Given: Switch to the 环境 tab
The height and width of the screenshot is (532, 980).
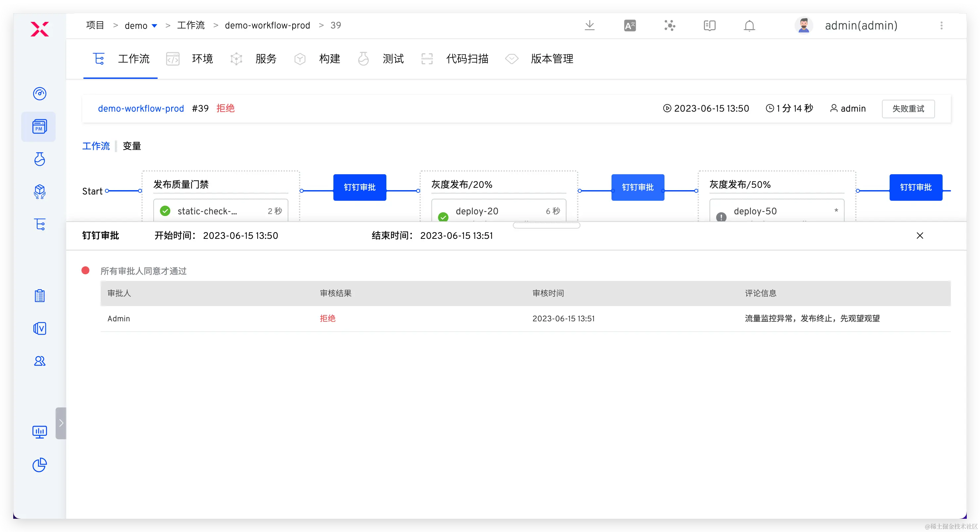Looking at the screenshot, I should pos(202,59).
